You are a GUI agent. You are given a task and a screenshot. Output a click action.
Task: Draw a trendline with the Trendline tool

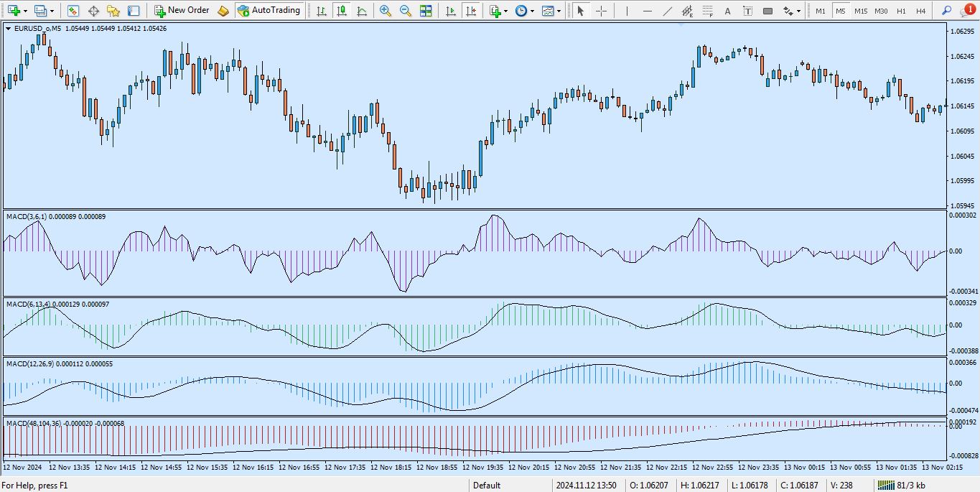[x=667, y=11]
